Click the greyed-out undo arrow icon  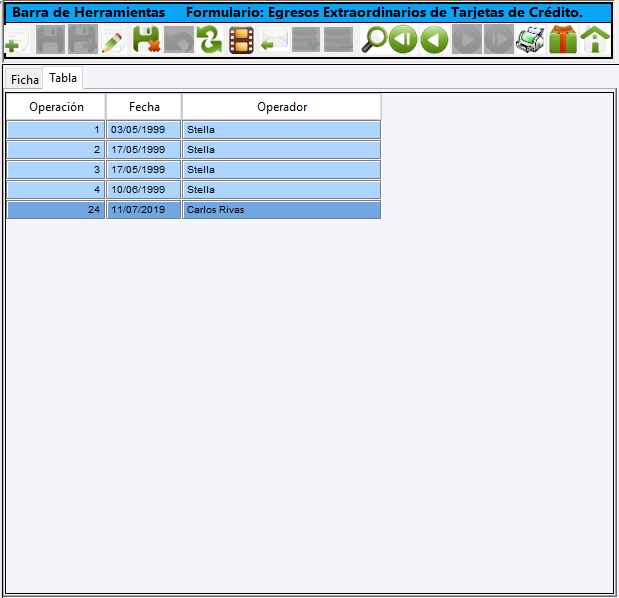coord(178,39)
